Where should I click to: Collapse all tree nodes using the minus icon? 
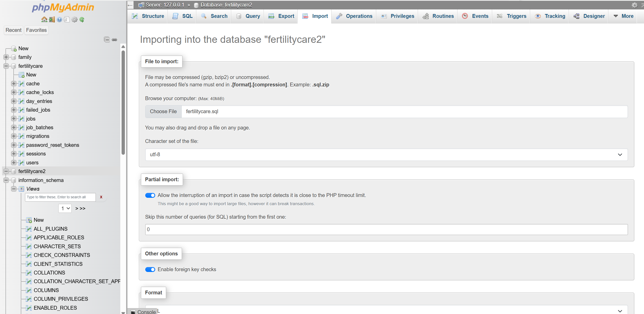(x=107, y=40)
